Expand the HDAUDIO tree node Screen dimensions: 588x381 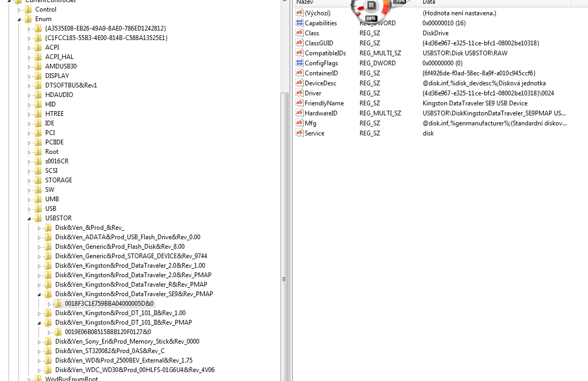coord(29,95)
